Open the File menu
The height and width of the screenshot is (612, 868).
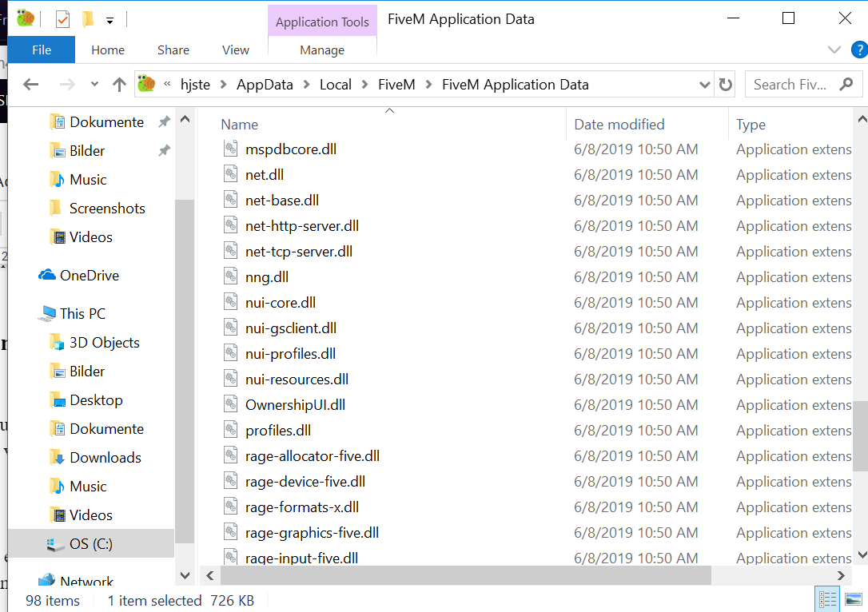[x=42, y=50]
